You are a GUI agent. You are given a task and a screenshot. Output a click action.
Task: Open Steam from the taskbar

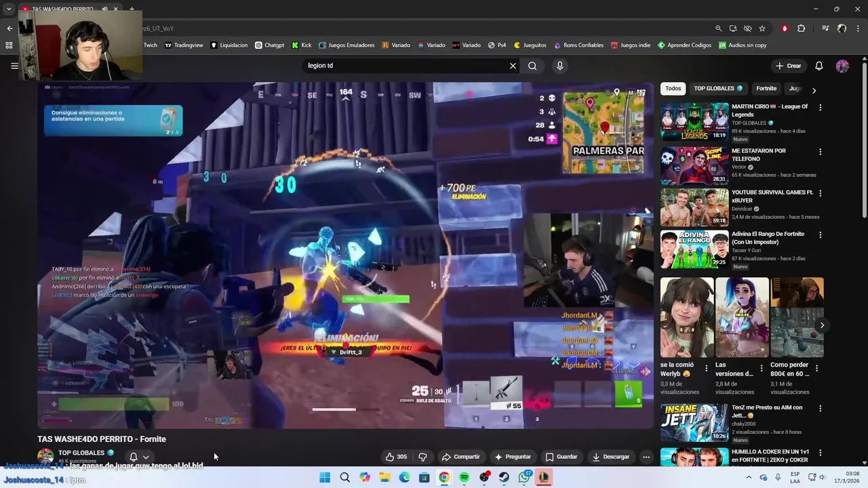pos(504,477)
